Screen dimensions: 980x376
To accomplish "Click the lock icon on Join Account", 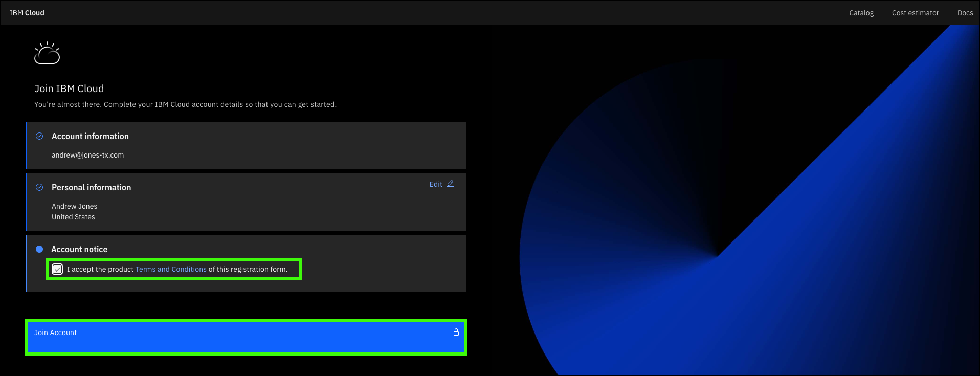I will (456, 332).
